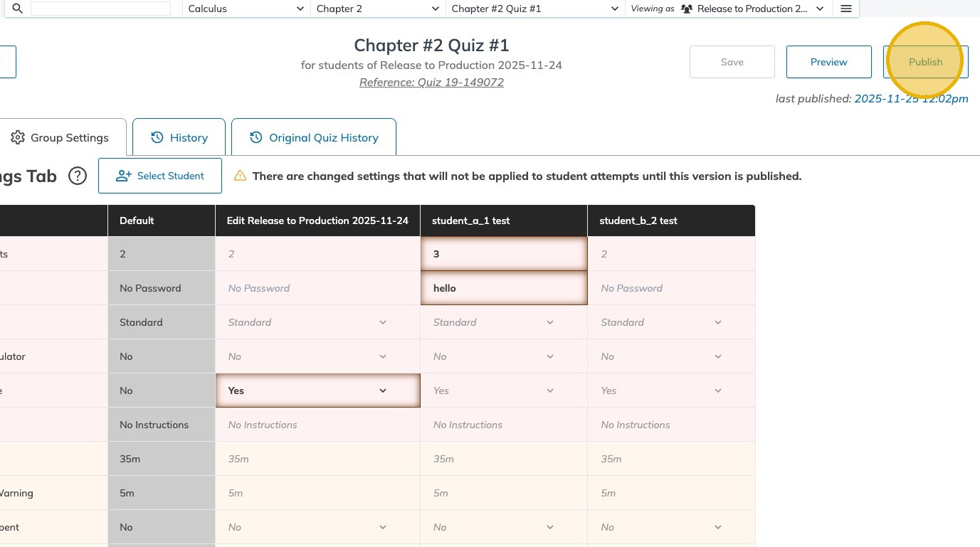Click the Preview button
Image resolution: width=980 pixels, height=547 pixels.
click(x=828, y=62)
